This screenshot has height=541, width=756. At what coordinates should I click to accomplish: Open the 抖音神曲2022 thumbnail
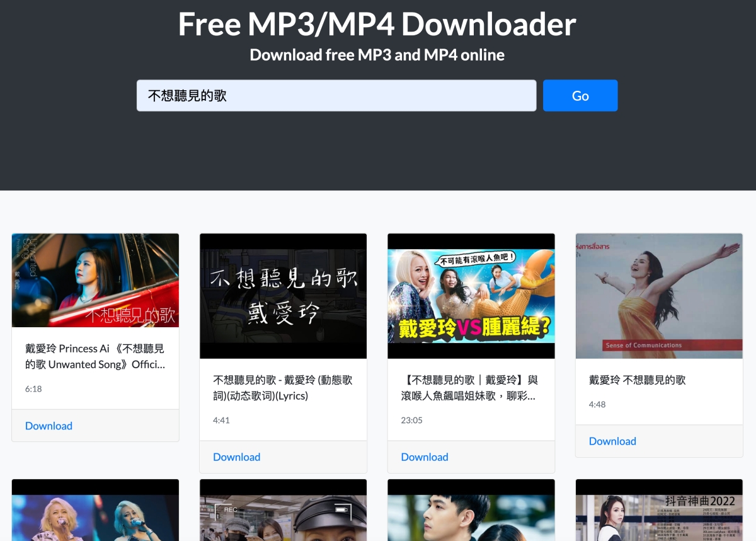(x=659, y=510)
